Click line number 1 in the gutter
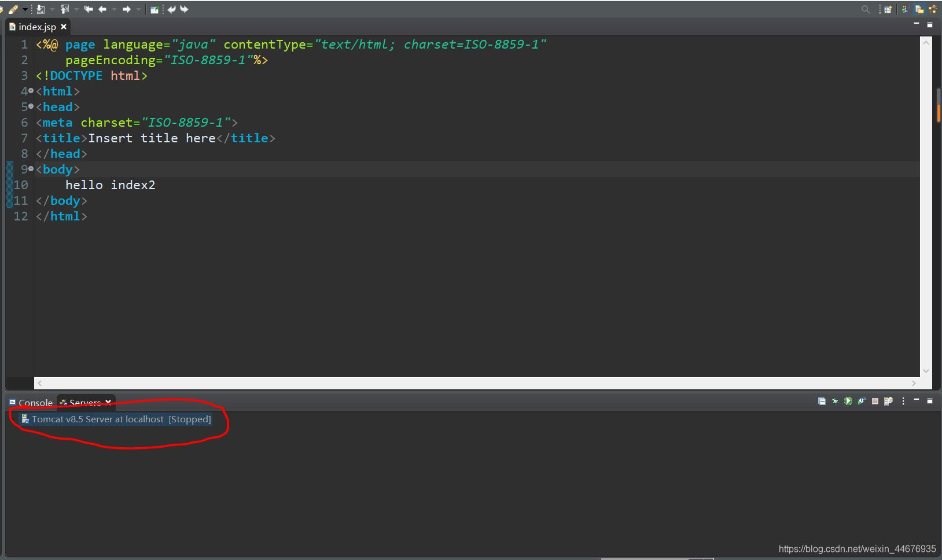The image size is (942, 560). click(24, 45)
